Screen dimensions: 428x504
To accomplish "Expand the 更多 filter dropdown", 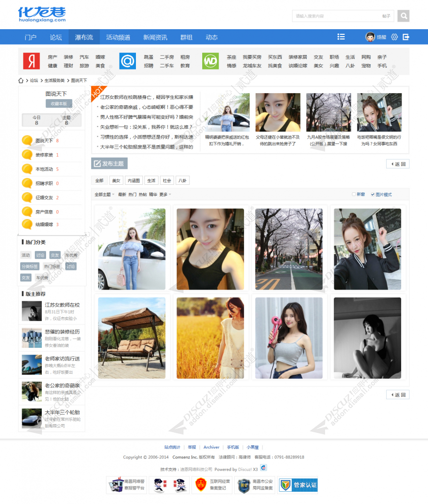I will pos(165,195).
